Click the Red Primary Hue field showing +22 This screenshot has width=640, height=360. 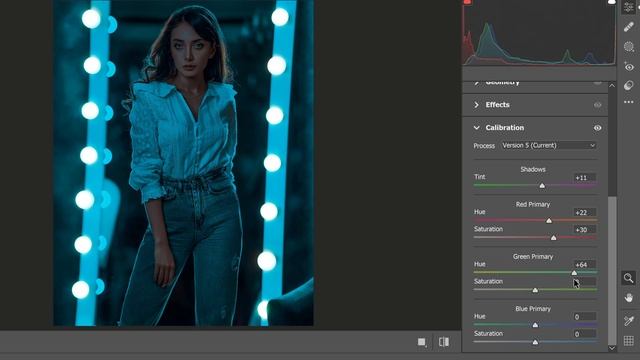(584, 212)
